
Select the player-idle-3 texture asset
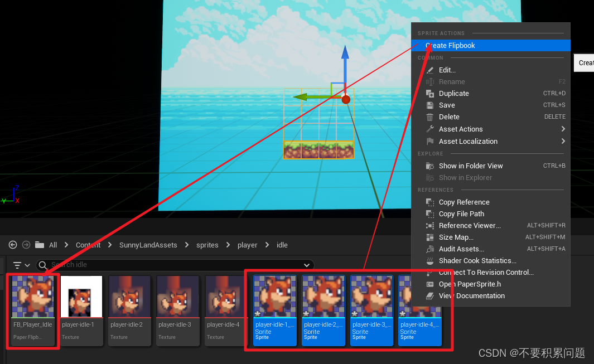pyautogui.click(x=178, y=310)
